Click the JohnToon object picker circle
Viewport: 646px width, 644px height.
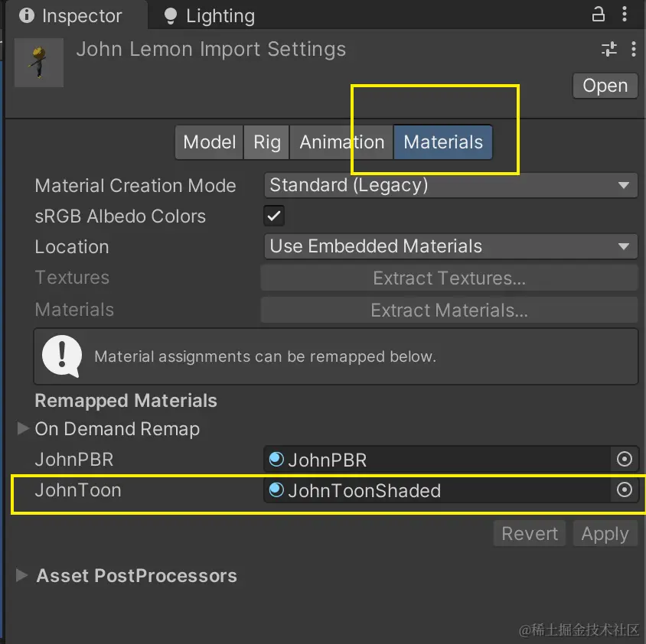[x=625, y=490]
